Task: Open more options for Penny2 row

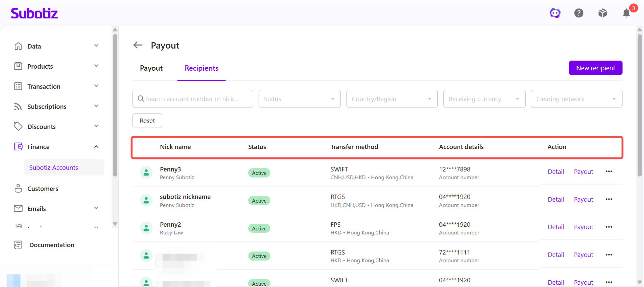Action: tap(609, 227)
